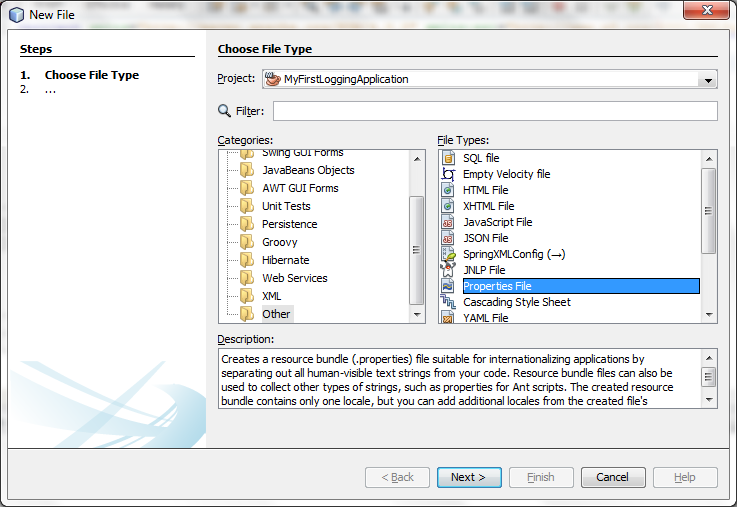Screen dimensions: 737x507
Task: Select the JNLP File type
Action: (x=484, y=270)
